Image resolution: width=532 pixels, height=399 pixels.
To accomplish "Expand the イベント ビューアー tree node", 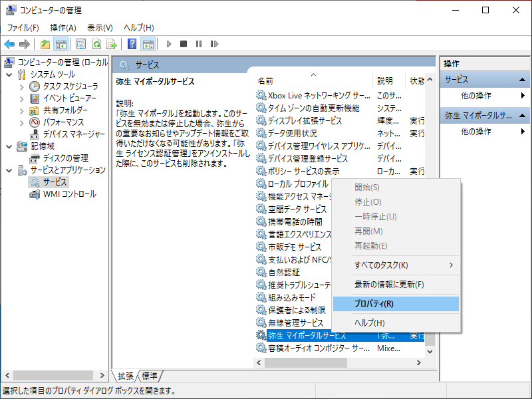I will [22, 98].
